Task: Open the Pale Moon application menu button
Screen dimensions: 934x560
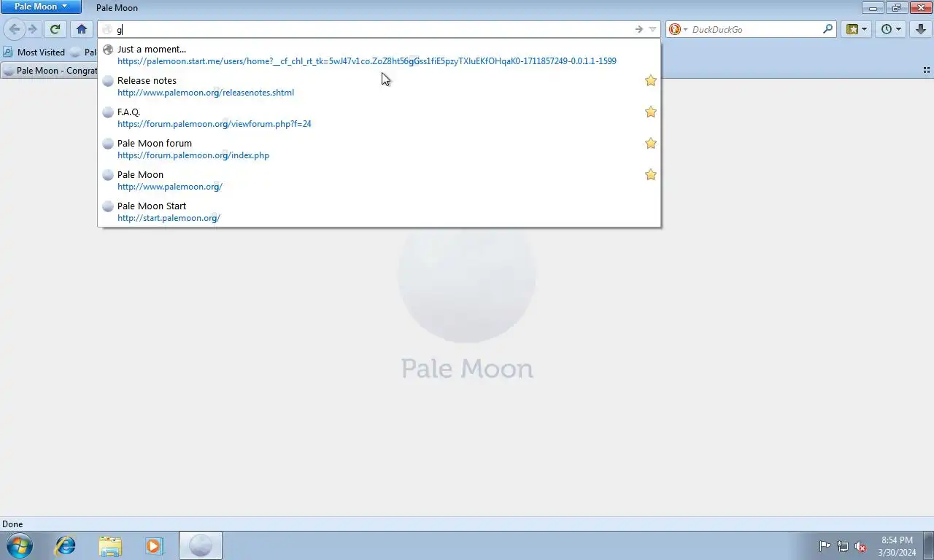Action: 41,7
